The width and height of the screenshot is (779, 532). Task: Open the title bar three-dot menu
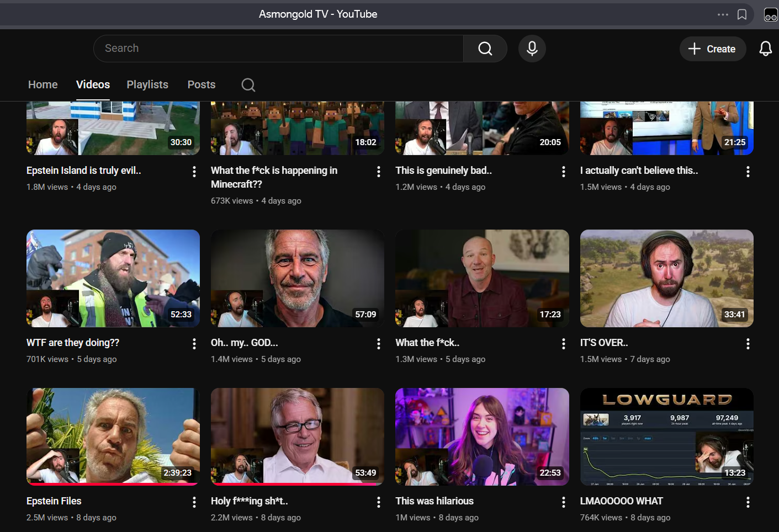723,14
